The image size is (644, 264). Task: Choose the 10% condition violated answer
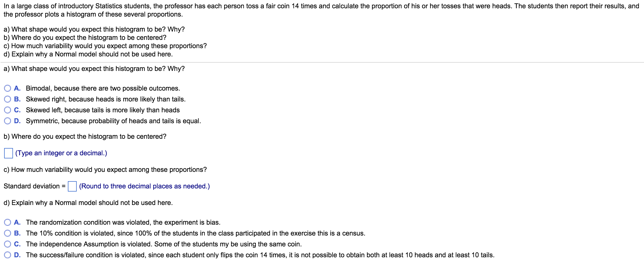(8, 233)
